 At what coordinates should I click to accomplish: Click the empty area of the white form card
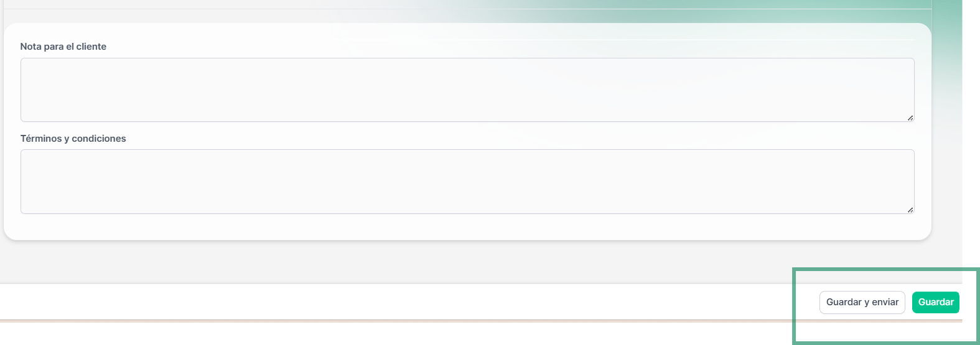[x=467, y=227]
